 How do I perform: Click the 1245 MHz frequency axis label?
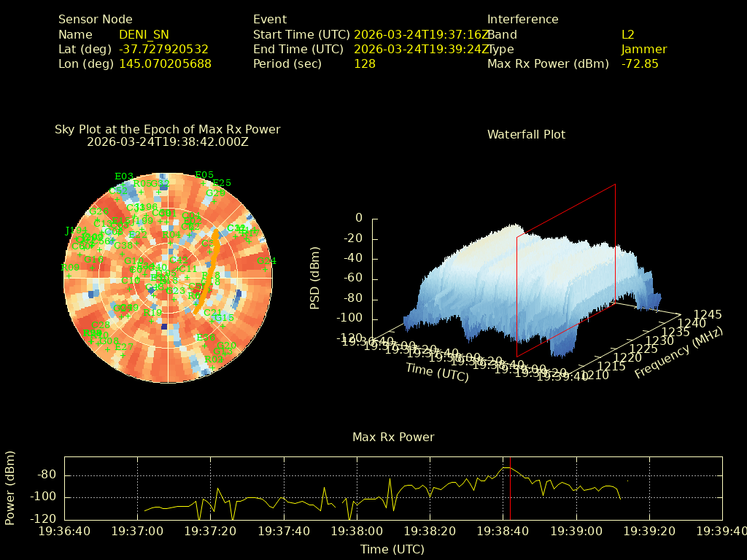[708, 315]
